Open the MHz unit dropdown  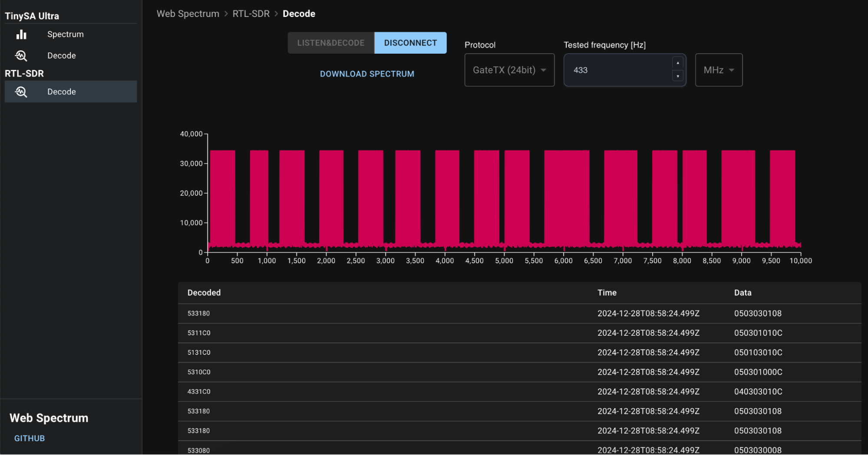point(719,70)
